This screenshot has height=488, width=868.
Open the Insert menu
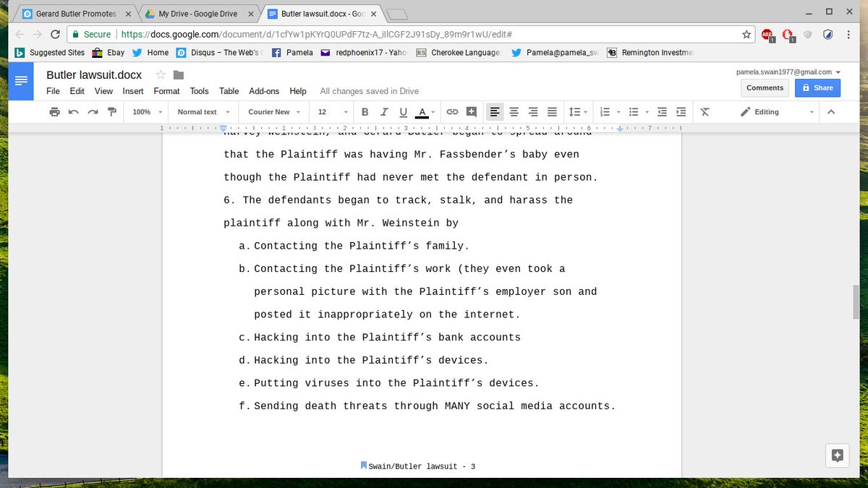point(133,91)
